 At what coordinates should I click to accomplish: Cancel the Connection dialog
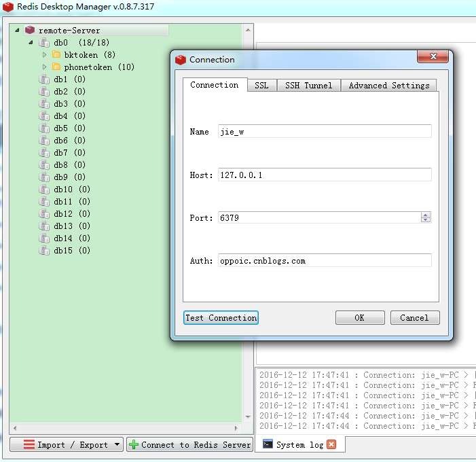415,318
